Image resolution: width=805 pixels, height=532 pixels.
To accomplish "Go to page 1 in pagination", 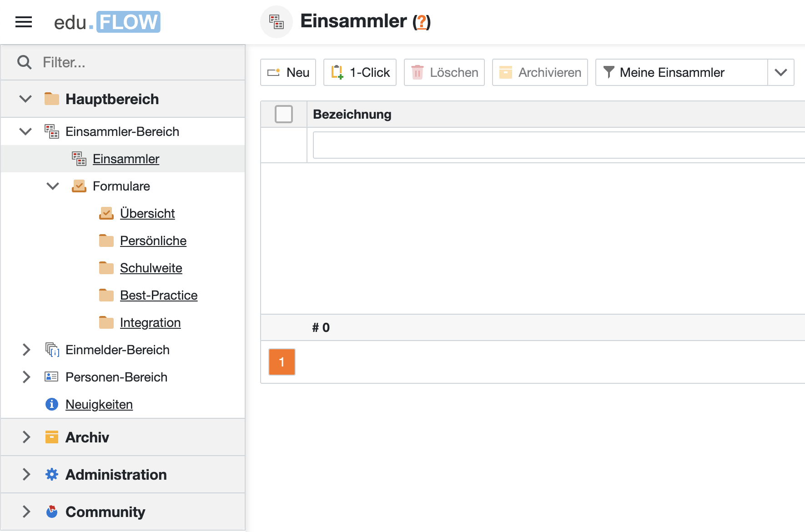I will (282, 362).
